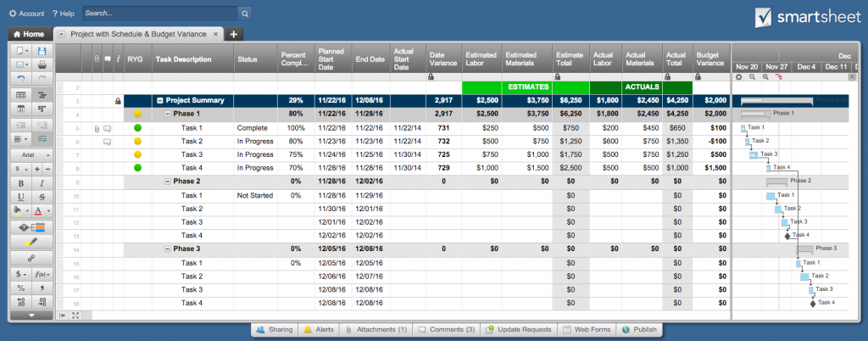Screen dimensions: 868x341
Task: Click the Save icon in left toolbar
Action: tap(42, 51)
